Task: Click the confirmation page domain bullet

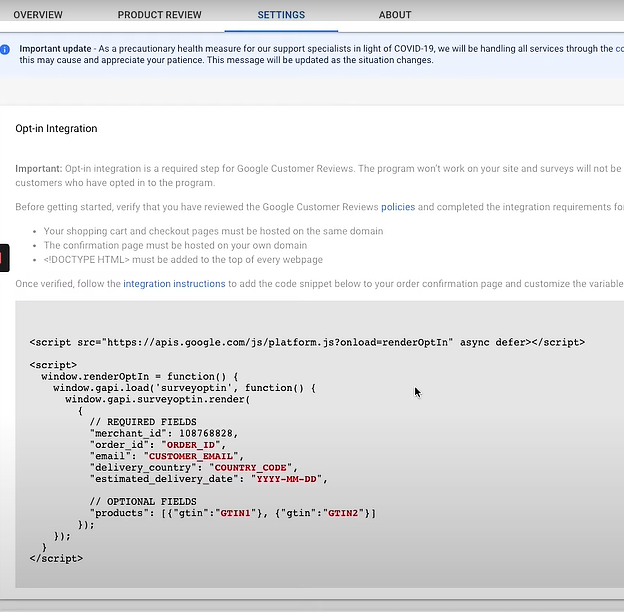Action: point(175,246)
